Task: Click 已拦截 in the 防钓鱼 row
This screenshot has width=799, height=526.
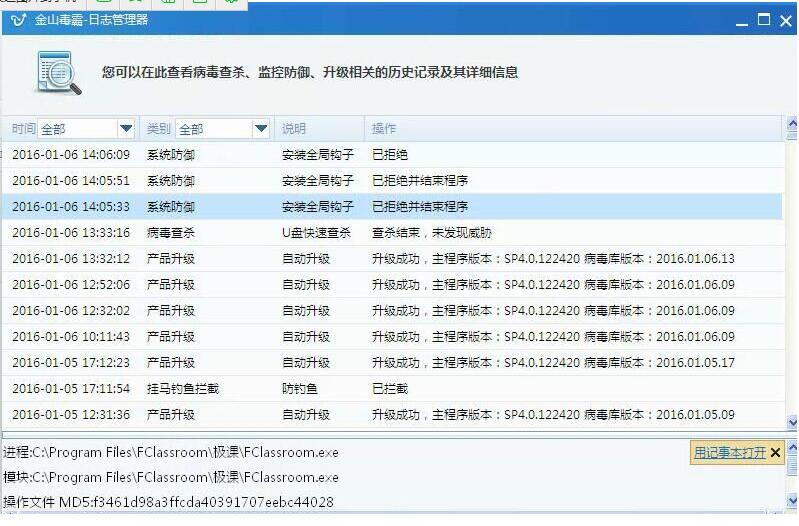Action: [390, 388]
